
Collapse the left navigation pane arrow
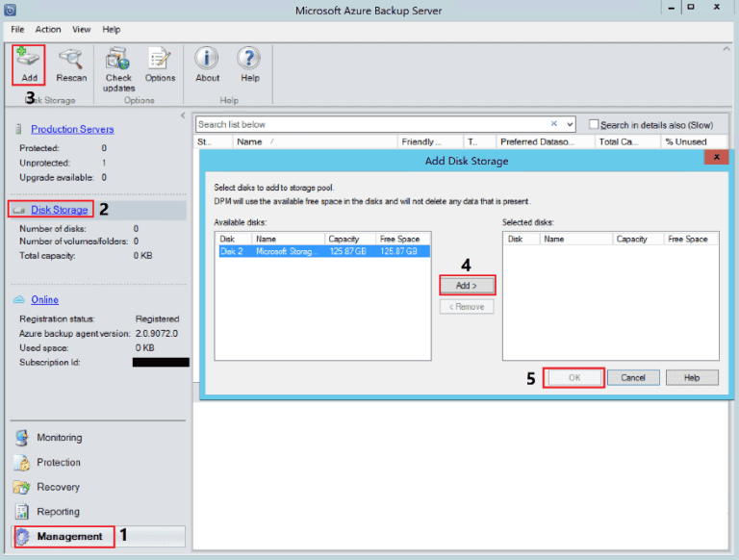tap(183, 115)
